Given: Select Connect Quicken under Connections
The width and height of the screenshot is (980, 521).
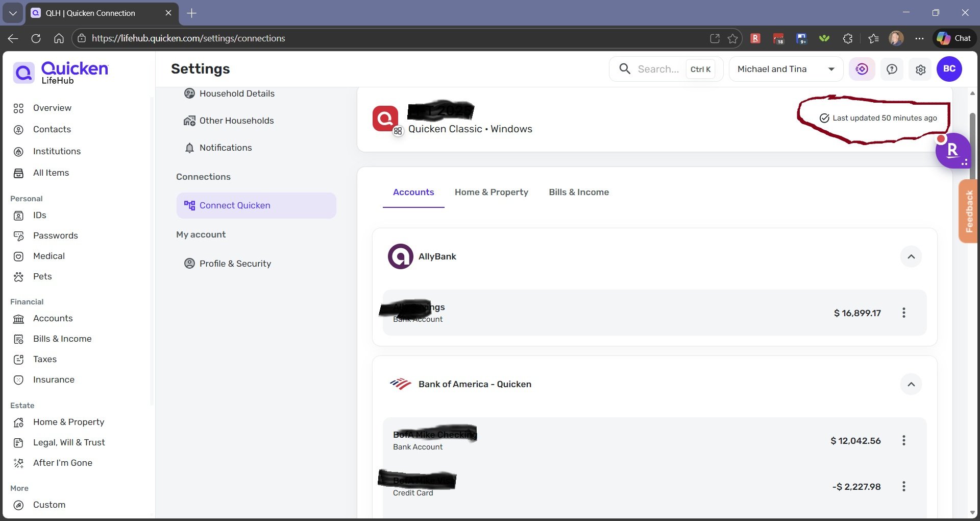Looking at the screenshot, I should point(235,205).
